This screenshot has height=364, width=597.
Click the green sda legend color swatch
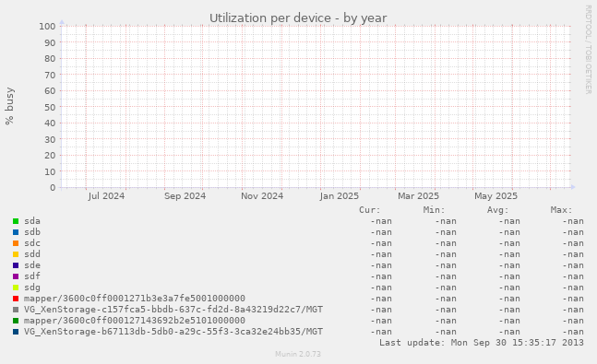[x=16, y=221]
